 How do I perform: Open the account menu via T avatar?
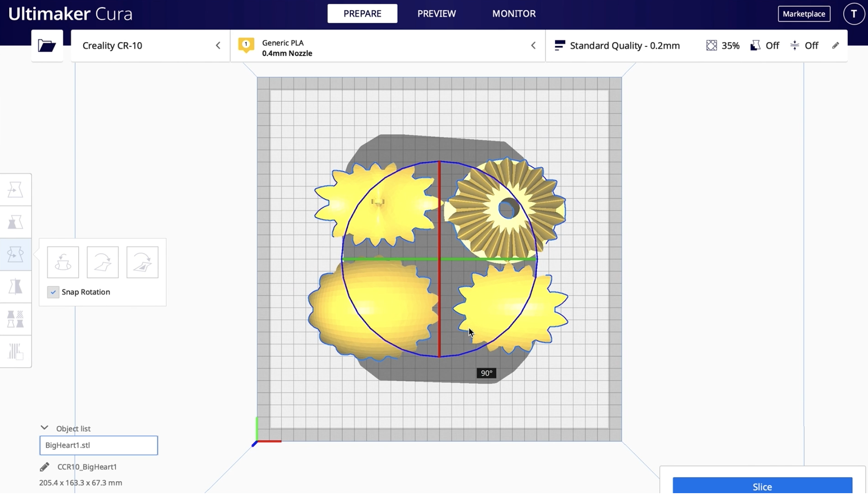[x=854, y=14]
